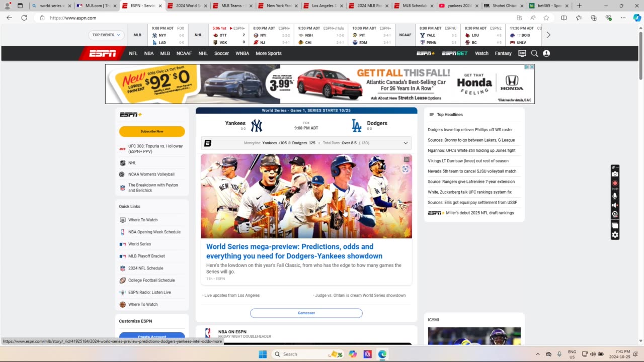Click the Watch navigation link
The height and width of the screenshot is (362, 644).
point(481,53)
